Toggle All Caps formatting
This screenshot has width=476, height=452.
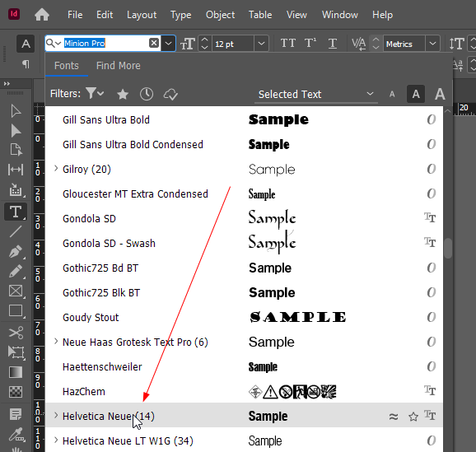tap(287, 43)
